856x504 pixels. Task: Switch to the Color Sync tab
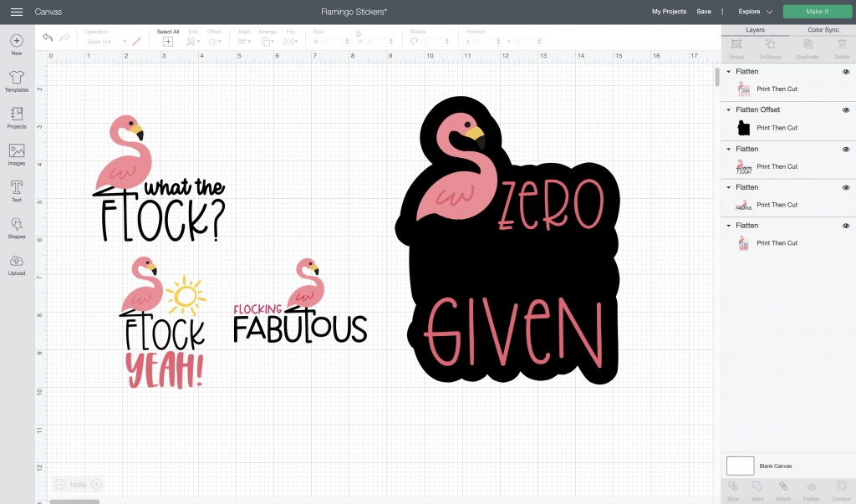[x=823, y=30]
